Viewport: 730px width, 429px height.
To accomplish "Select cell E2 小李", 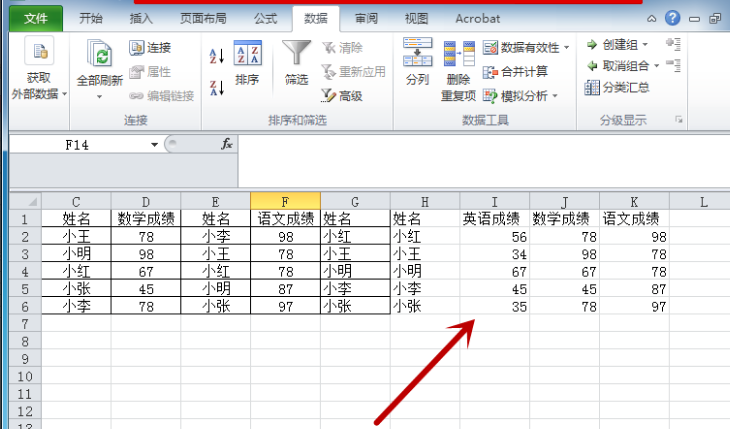I will point(216,236).
